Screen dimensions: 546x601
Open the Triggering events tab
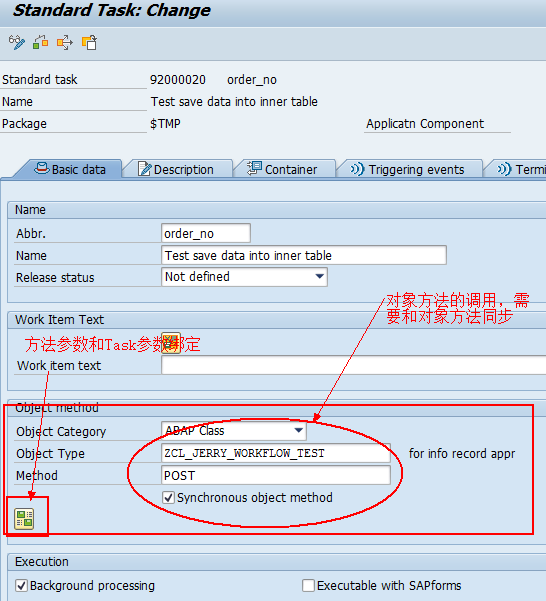point(409,169)
